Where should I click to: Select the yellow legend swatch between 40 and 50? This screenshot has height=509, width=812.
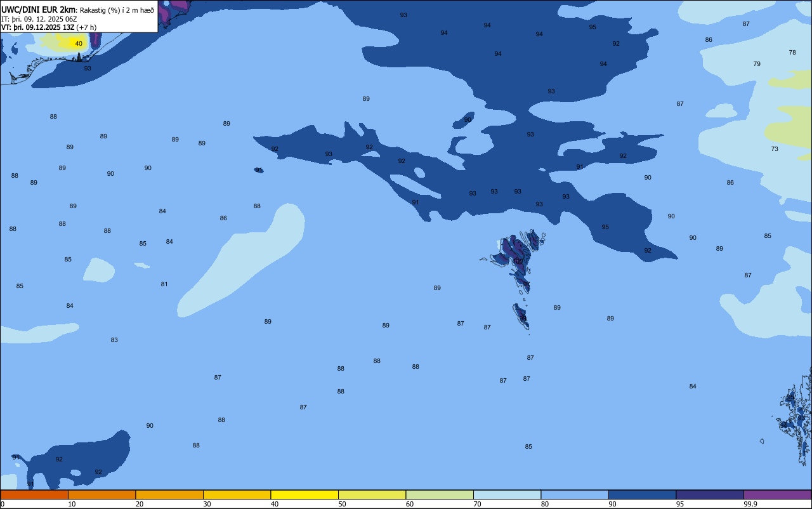tap(304, 494)
